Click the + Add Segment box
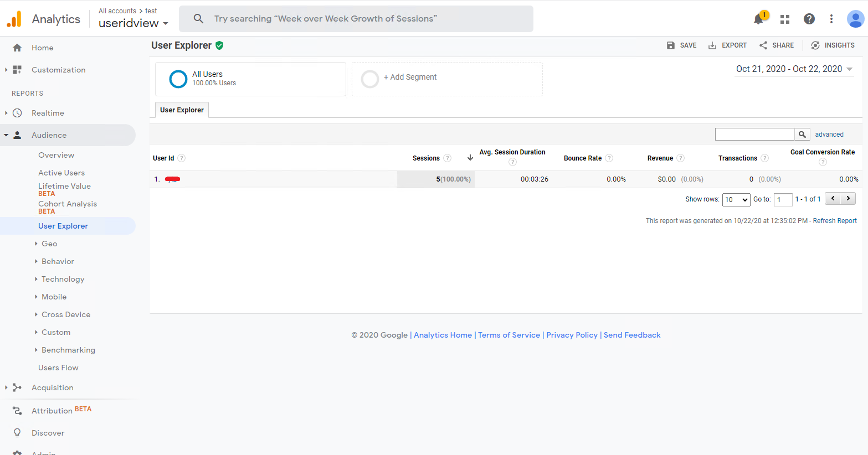 (447, 79)
